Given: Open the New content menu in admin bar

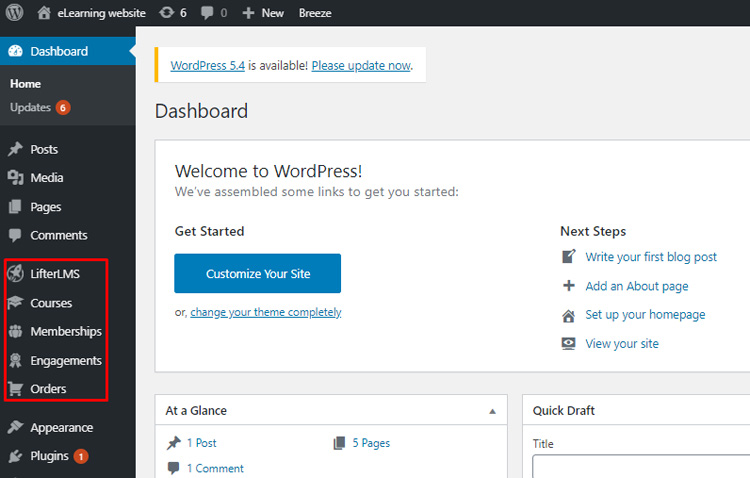Looking at the screenshot, I should (x=263, y=13).
